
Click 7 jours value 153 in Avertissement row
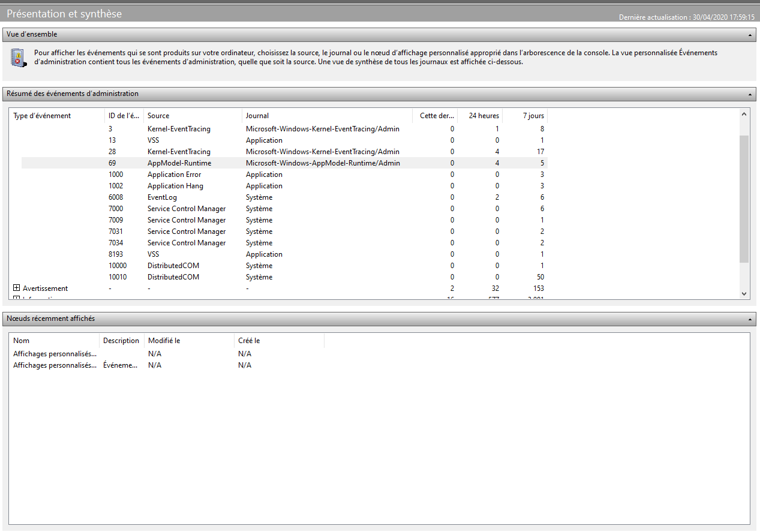click(x=537, y=288)
